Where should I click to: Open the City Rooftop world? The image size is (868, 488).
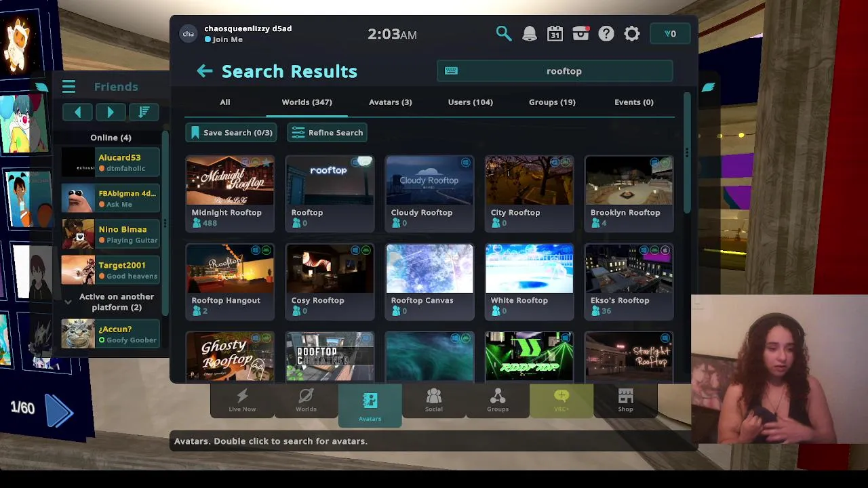click(x=529, y=194)
